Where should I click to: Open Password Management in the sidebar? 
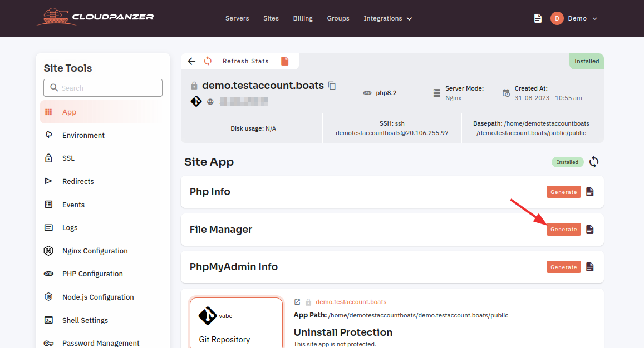102,343
